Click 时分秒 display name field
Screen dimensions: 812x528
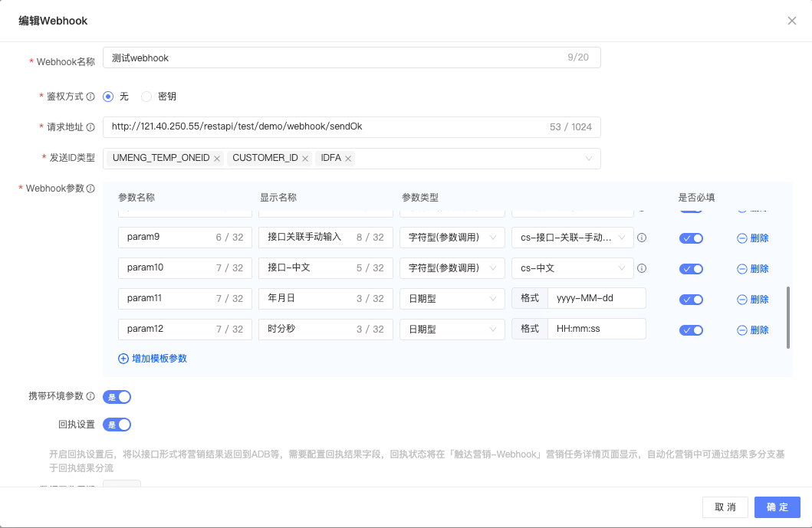coord(326,330)
